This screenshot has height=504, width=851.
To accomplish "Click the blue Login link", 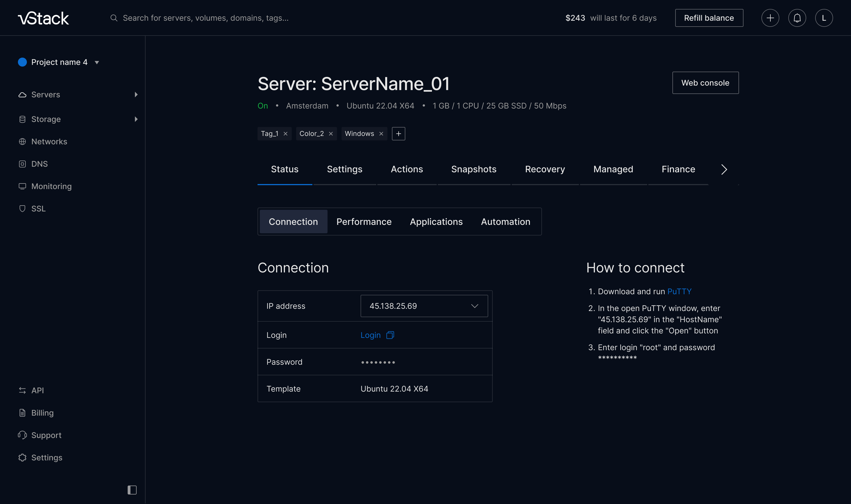I will point(370,335).
